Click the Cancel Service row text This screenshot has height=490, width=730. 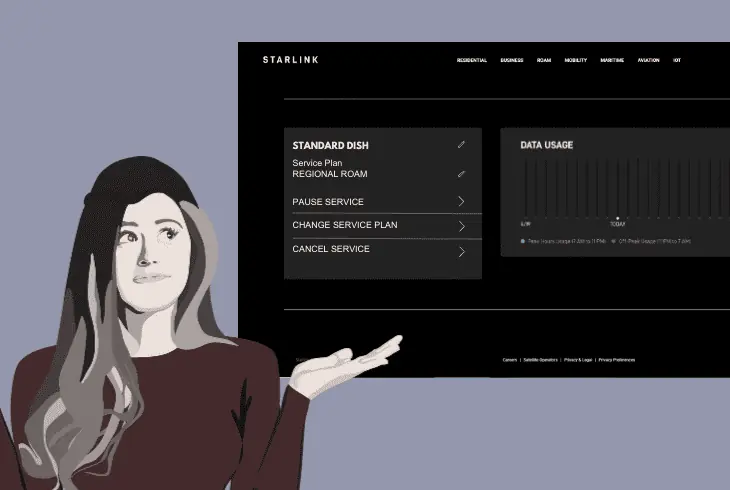pos(331,249)
